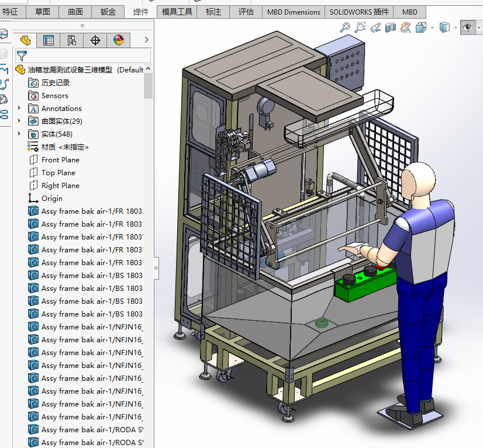Open the DisplayManager color sphere tab

(119, 40)
